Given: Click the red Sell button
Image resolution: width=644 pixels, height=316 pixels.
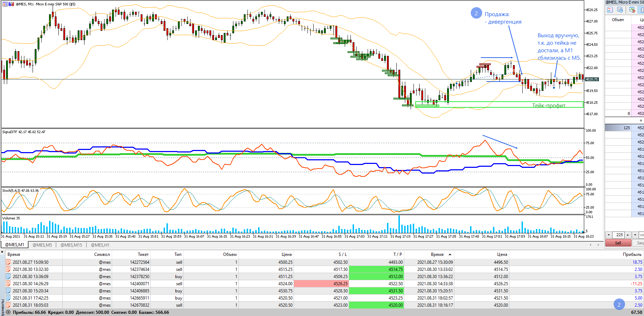Looking at the screenshot, I should click(618, 243).
